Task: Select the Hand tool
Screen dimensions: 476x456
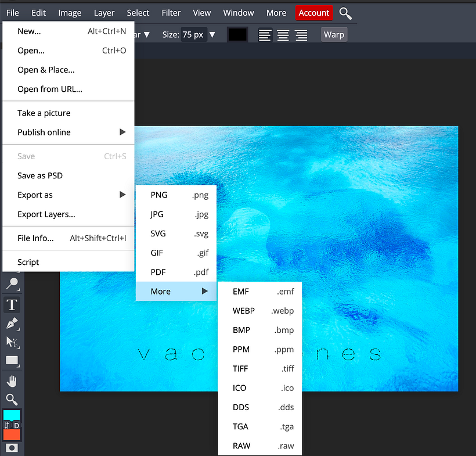Action: click(x=12, y=380)
